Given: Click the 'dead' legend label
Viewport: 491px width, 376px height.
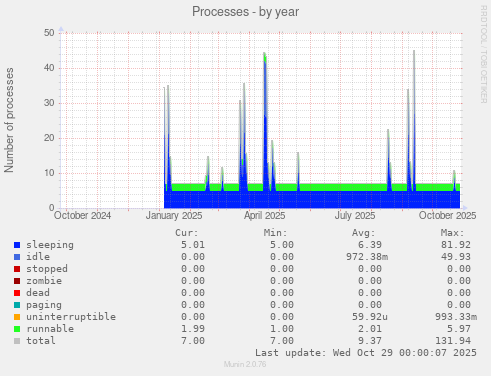Looking at the screenshot, I should coord(38,293).
